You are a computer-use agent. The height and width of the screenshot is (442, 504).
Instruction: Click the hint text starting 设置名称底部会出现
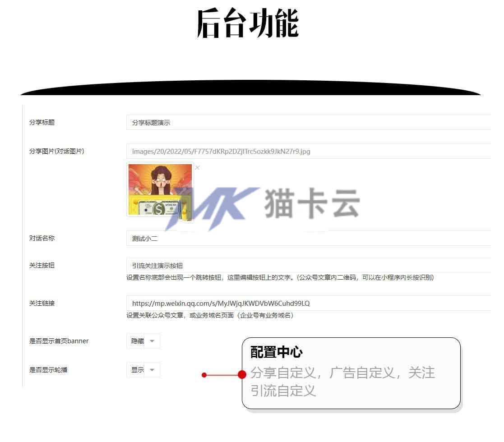pos(280,277)
